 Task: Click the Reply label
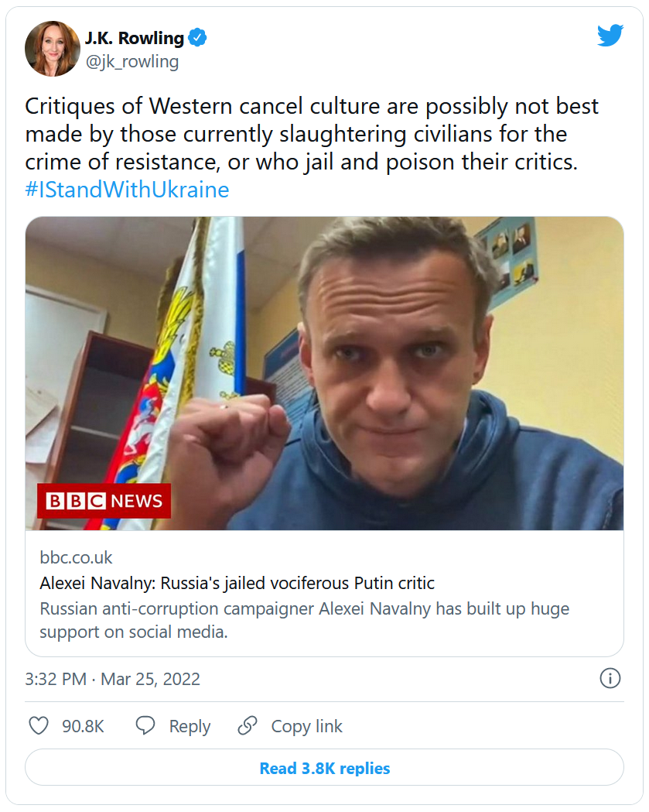click(x=190, y=726)
